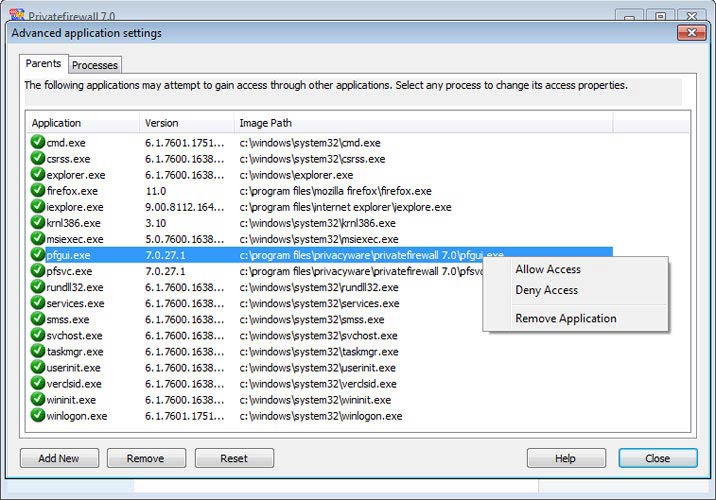Click iexplore.exe version 9.00.8112.164...
The image size is (716, 500).
184,207
